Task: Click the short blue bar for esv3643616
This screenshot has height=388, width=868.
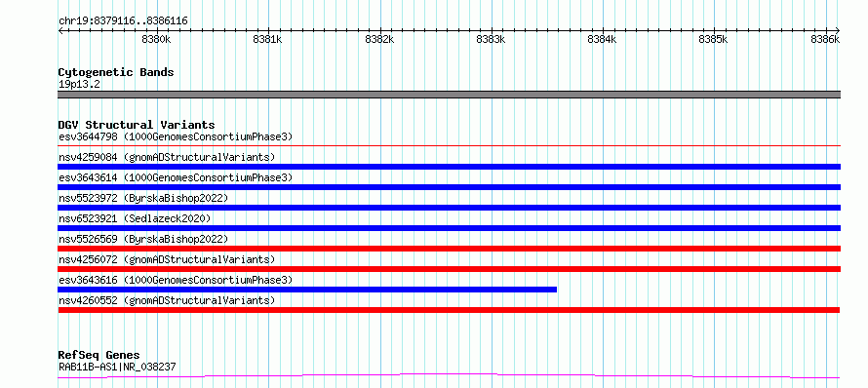Action: pyautogui.click(x=307, y=290)
